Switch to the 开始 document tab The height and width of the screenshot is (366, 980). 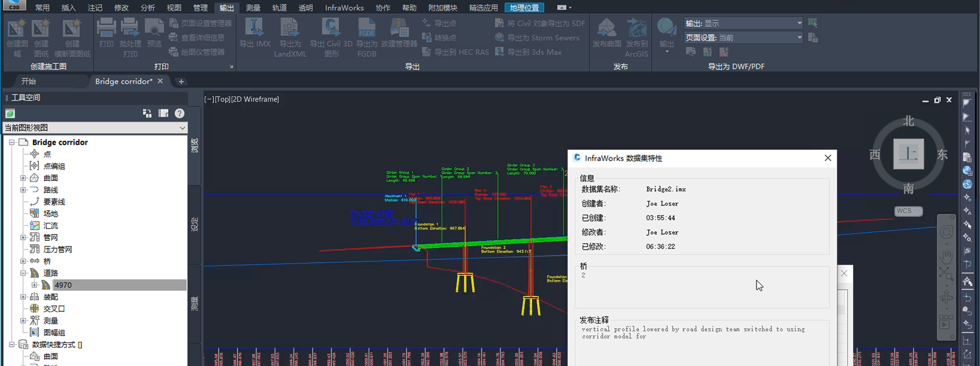coord(29,81)
